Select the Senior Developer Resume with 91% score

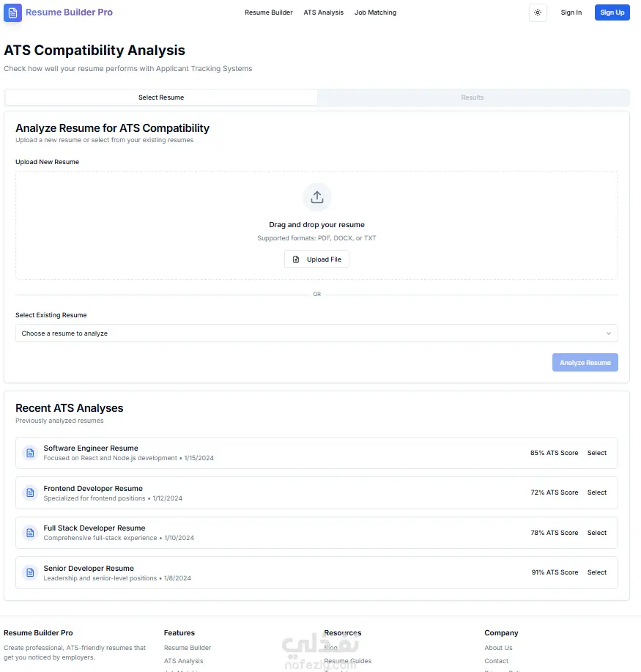coord(597,572)
